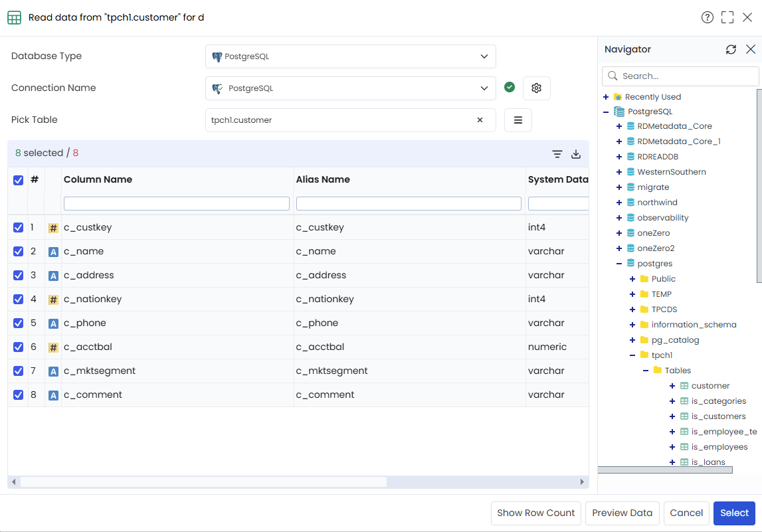This screenshot has height=532, width=762.
Task: Open the help question mark icon
Action: tap(707, 17)
